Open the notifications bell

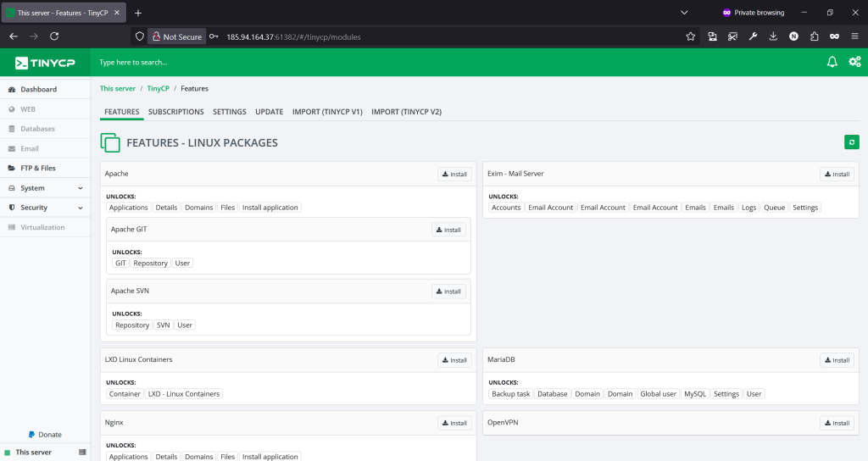pyautogui.click(x=832, y=62)
